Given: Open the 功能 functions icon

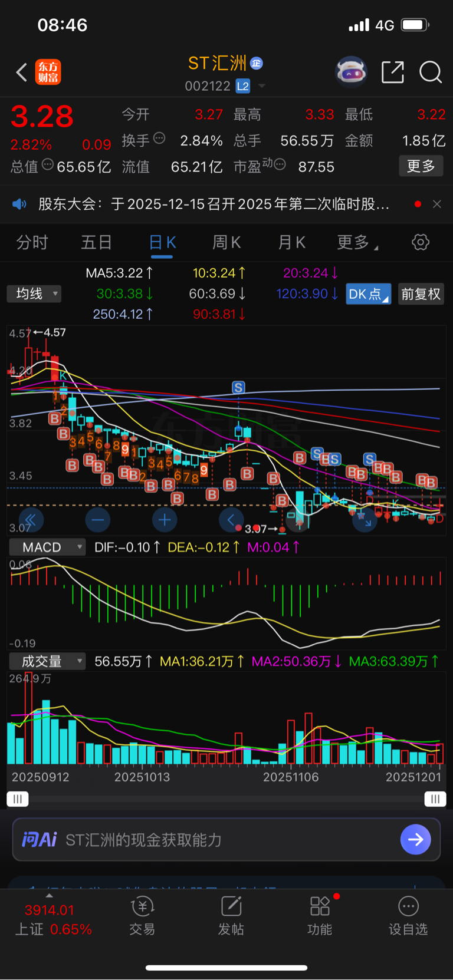Looking at the screenshot, I should click(320, 916).
